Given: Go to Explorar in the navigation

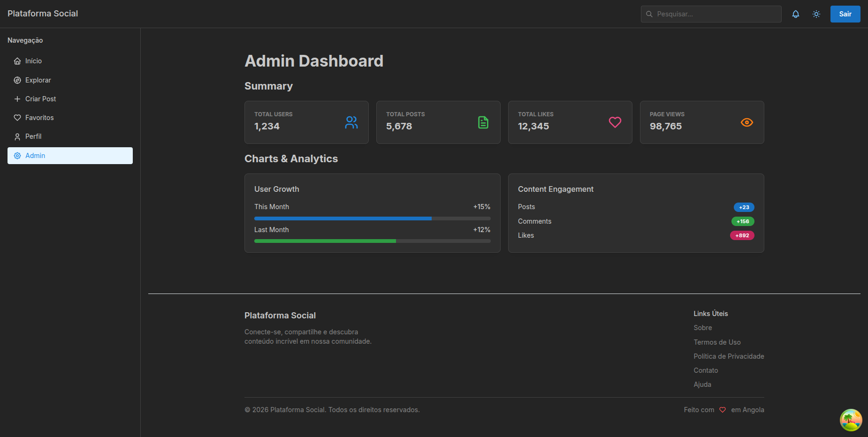Looking at the screenshot, I should coord(38,80).
